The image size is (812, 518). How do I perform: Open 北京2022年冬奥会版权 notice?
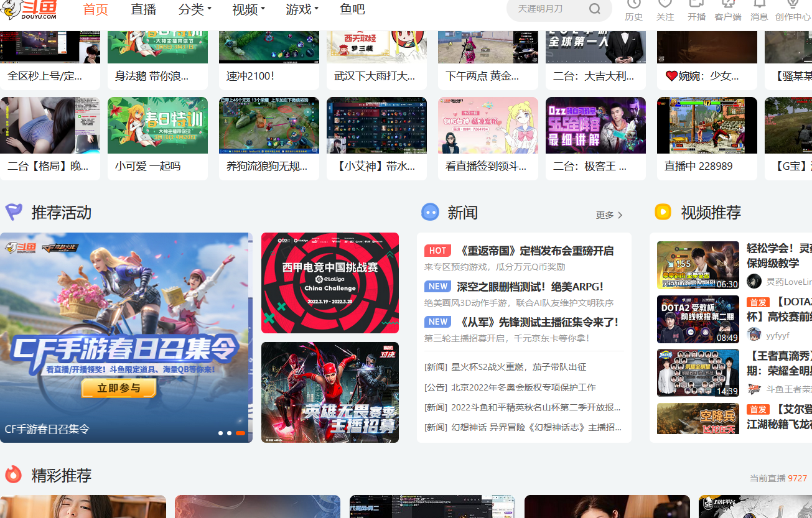(510, 387)
